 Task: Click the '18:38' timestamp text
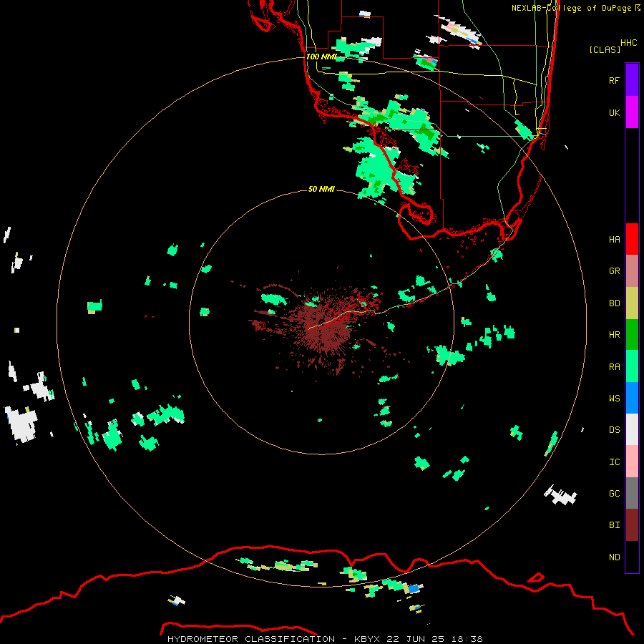click(467, 639)
